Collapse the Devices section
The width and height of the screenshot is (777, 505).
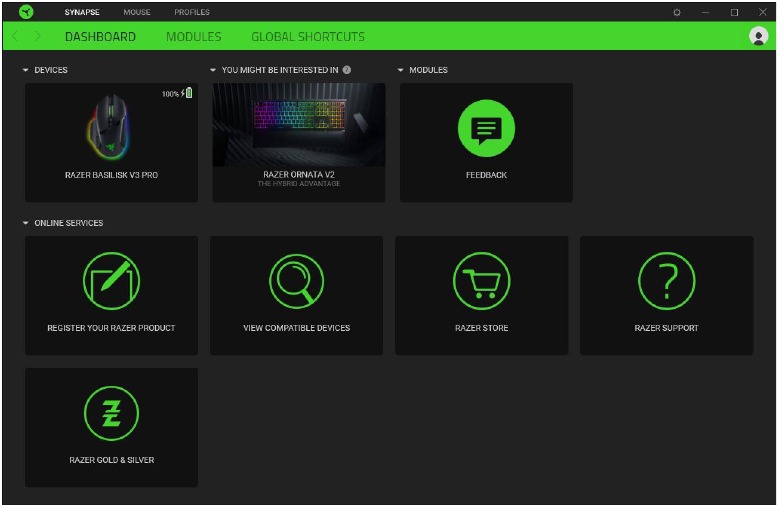point(25,70)
